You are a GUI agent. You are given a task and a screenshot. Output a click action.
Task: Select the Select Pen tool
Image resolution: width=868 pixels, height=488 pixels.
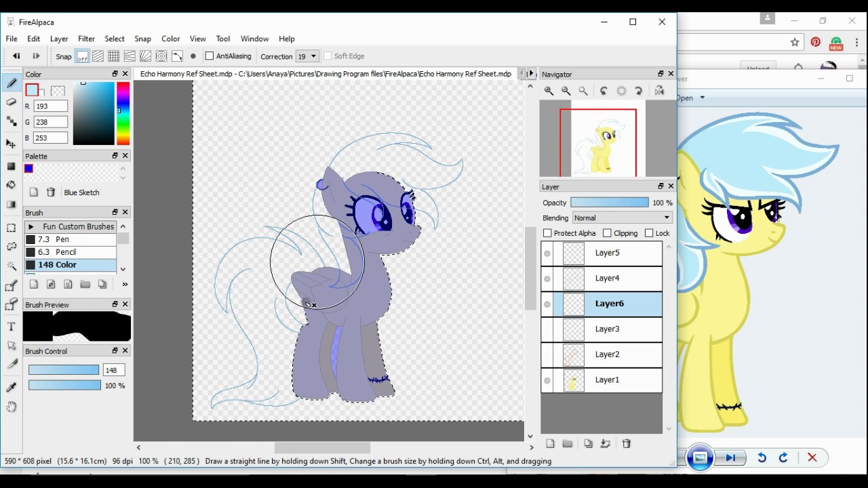12,286
